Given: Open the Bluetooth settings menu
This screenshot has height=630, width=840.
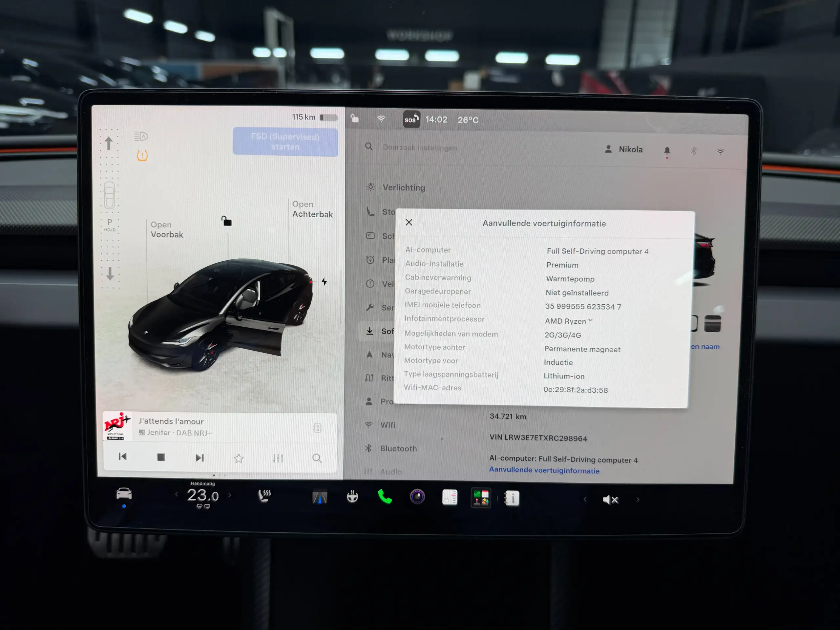Looking at the screenshot, I should point(391,448).
